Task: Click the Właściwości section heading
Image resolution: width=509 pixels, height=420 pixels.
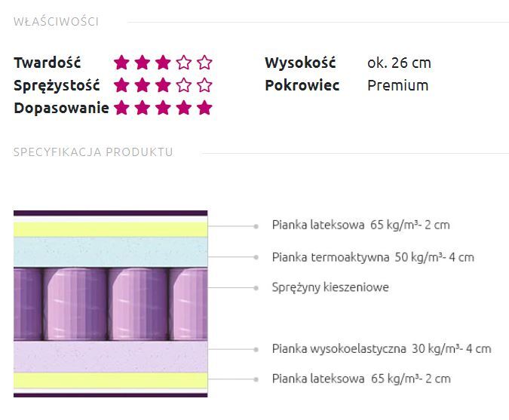Action: tap(56, 22)
